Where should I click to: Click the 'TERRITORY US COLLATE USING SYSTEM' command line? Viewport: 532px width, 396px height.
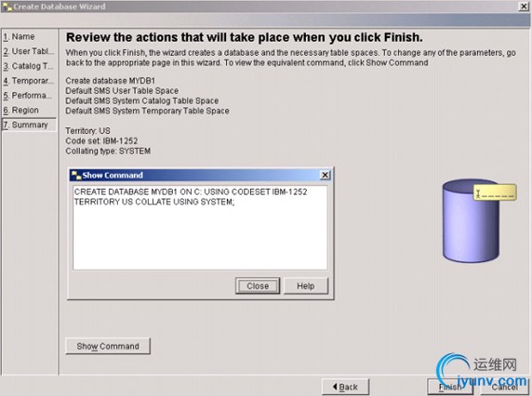154,202
